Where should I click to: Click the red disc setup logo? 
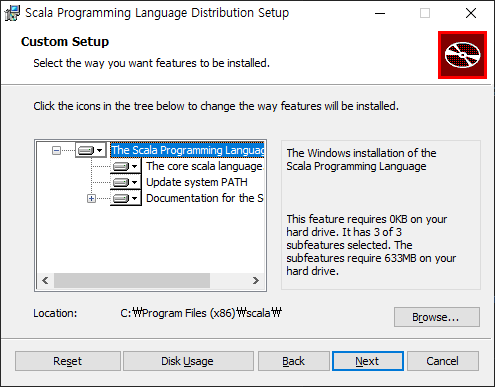point(462,55)
